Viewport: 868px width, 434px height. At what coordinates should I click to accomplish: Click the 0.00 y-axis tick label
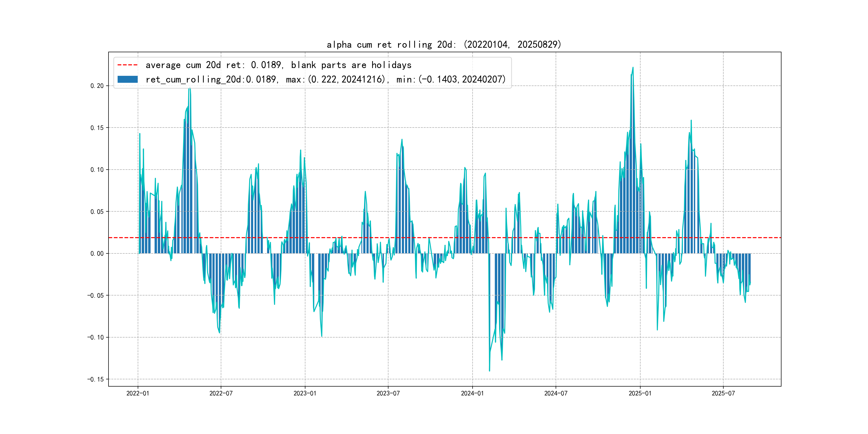pyautogui.click(x=97, y=253)
